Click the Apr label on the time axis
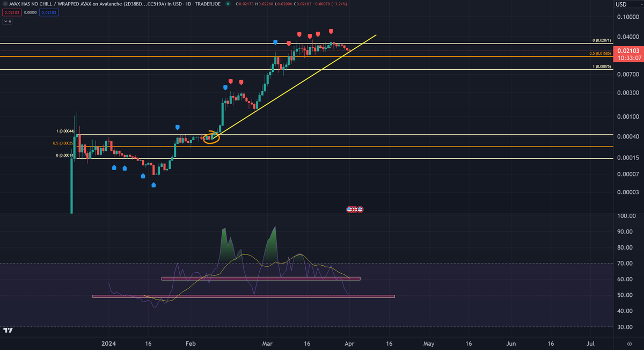 click(x=349, y=342)
